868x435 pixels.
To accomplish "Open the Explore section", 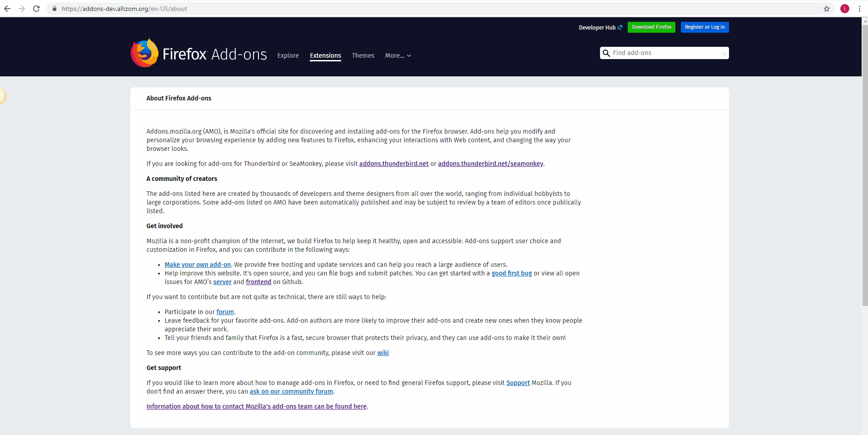I will click(288, 55).
